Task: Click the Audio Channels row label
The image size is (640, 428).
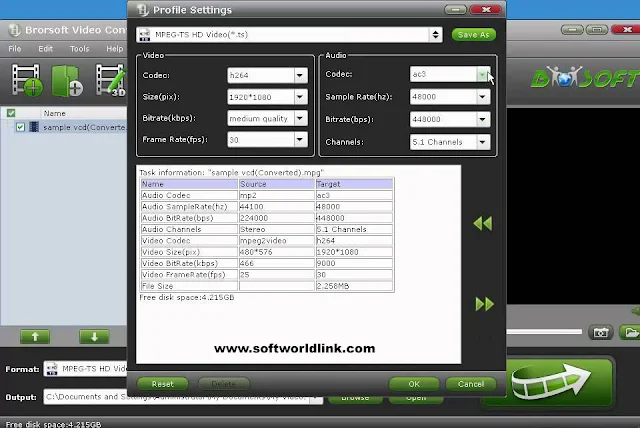Action: point(189,229)
